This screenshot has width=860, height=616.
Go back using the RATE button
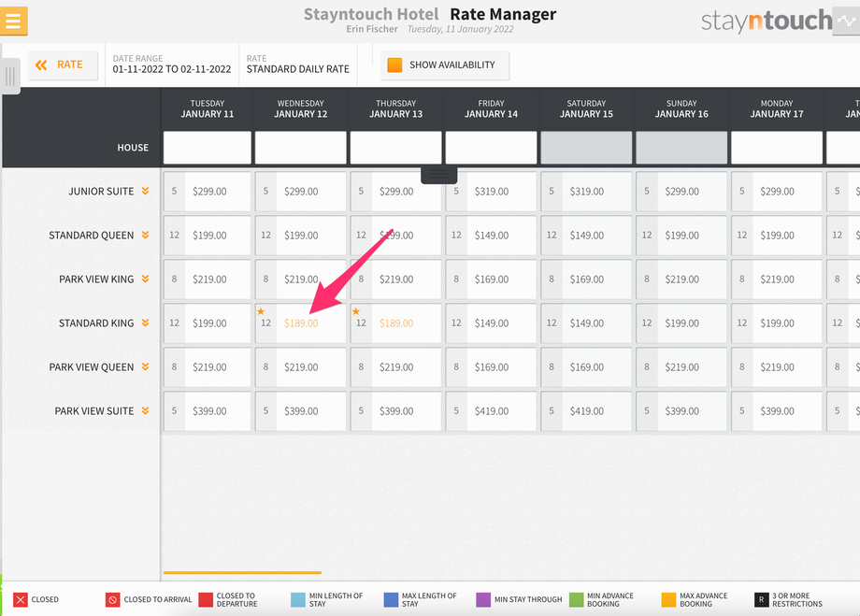(63, 65)
